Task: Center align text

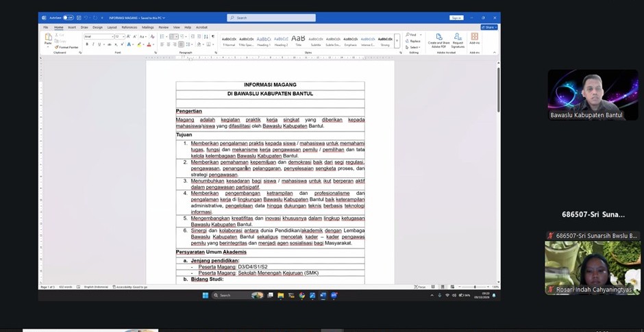Action: (x=169, y=44)
